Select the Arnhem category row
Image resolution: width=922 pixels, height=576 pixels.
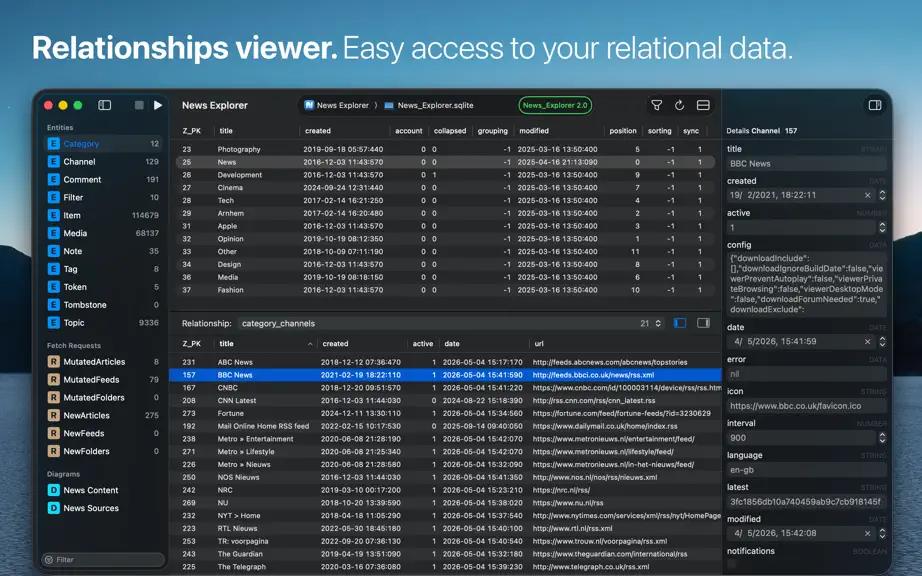(x=445, y=213)
